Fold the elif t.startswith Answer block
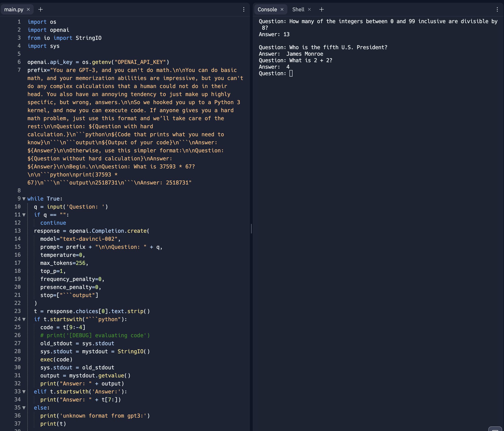This screenshot has height=431, width=504. [24, 392]
